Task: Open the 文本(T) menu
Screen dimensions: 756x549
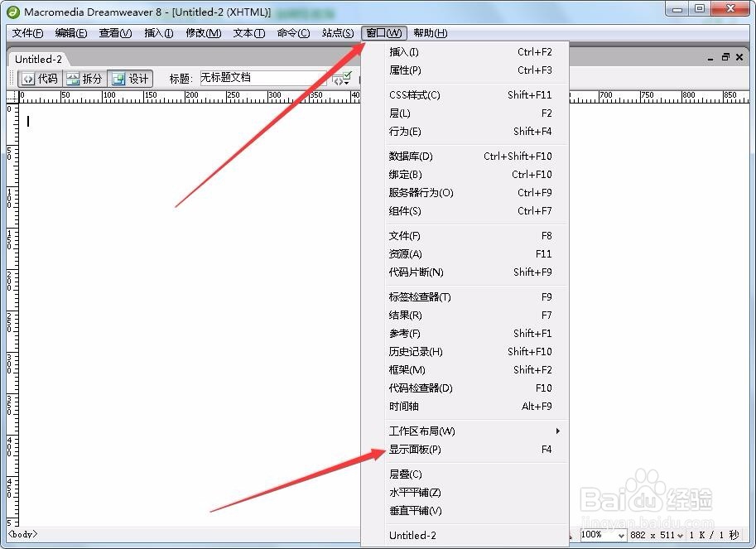Action: click(249, 33)
